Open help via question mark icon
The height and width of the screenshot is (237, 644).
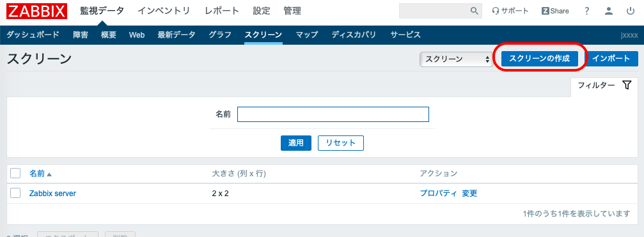[x=587, y=11]
